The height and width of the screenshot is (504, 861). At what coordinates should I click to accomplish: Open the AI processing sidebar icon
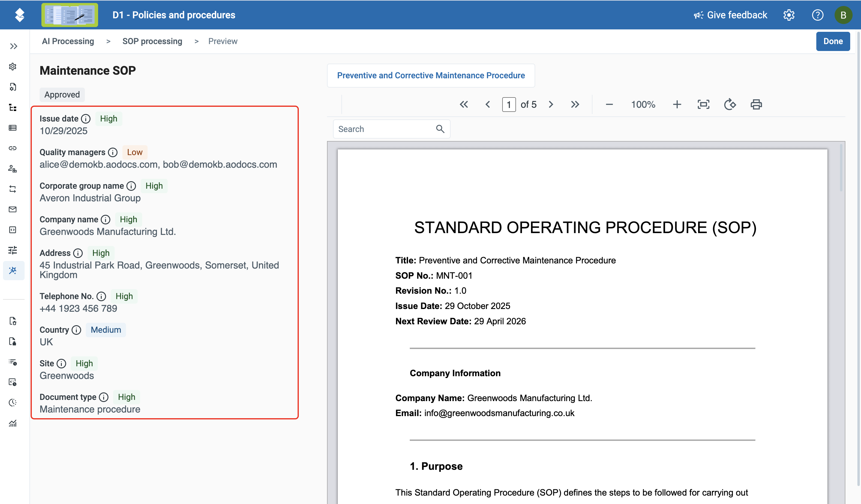[13, 271]
